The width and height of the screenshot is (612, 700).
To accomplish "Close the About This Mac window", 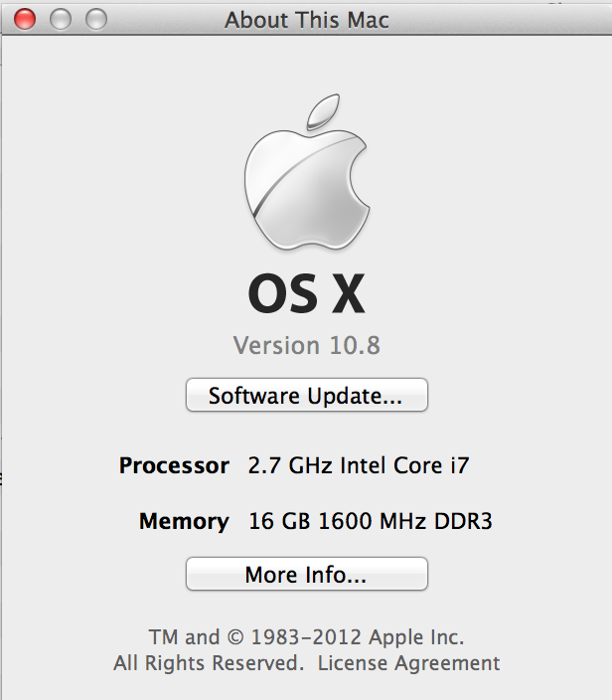I will click(25, 19).
